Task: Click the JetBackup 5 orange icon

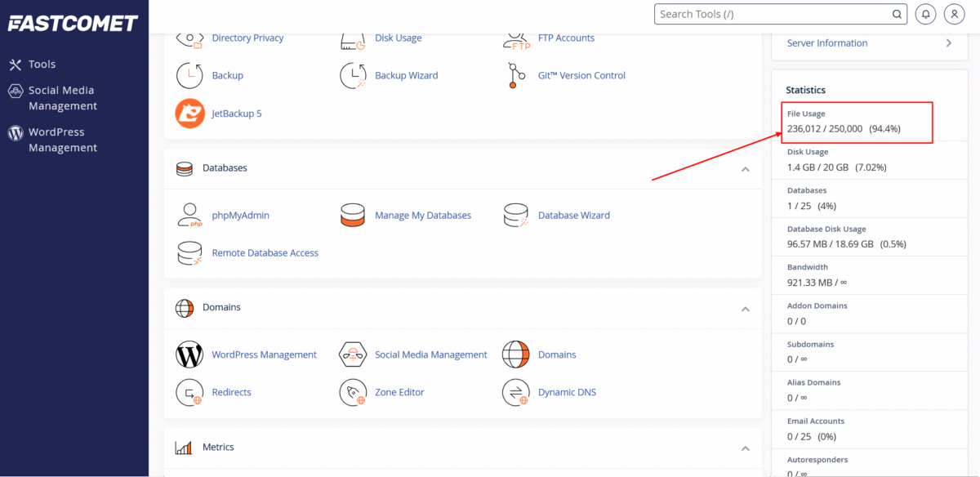Action: coord(189,114)
